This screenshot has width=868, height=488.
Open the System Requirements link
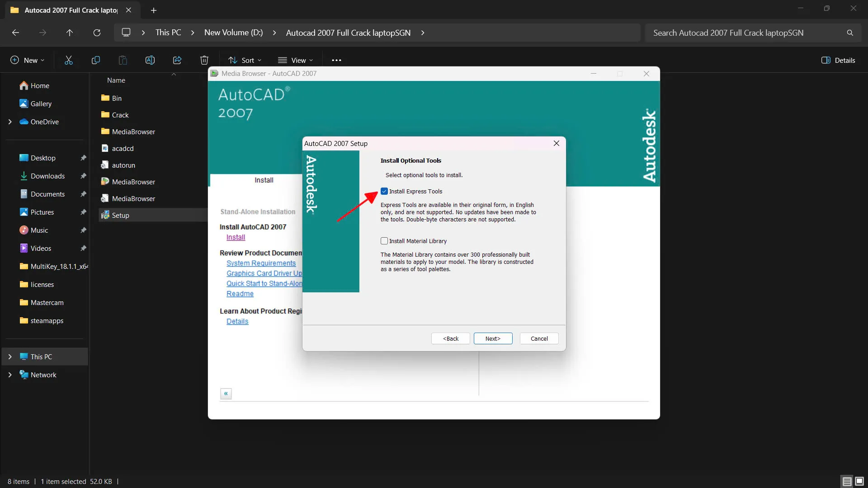pos(261,263)
